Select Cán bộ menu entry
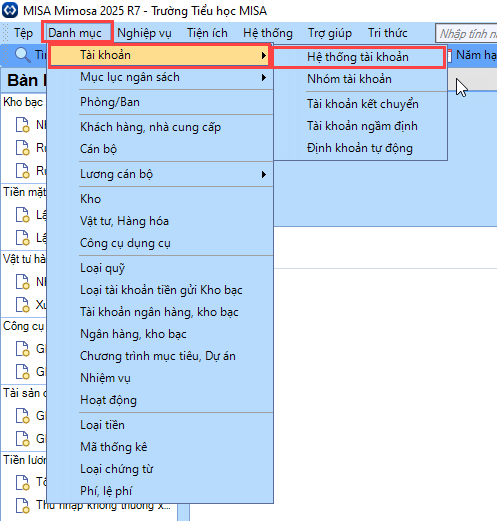The height and width of the screenshot is (521, 497). click(159, 149)
